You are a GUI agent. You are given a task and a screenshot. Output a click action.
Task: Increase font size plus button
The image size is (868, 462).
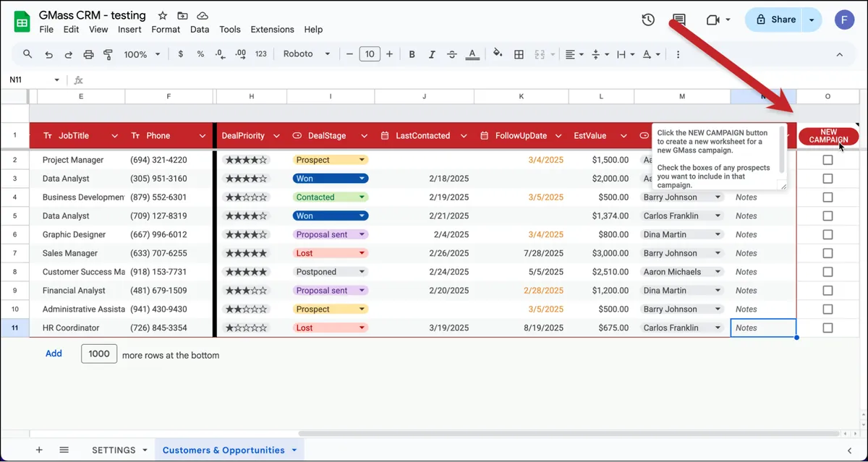tap(389, 54)
